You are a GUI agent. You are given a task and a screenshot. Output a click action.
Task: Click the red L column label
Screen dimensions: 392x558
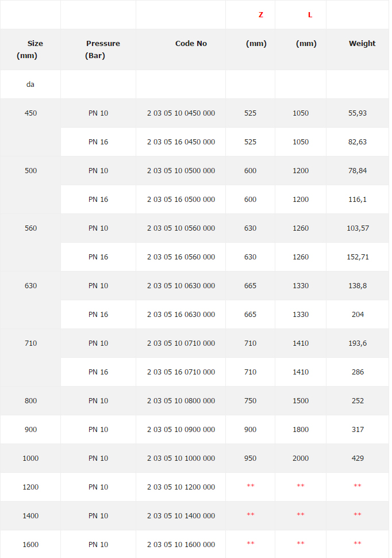[x=310, y=15]
